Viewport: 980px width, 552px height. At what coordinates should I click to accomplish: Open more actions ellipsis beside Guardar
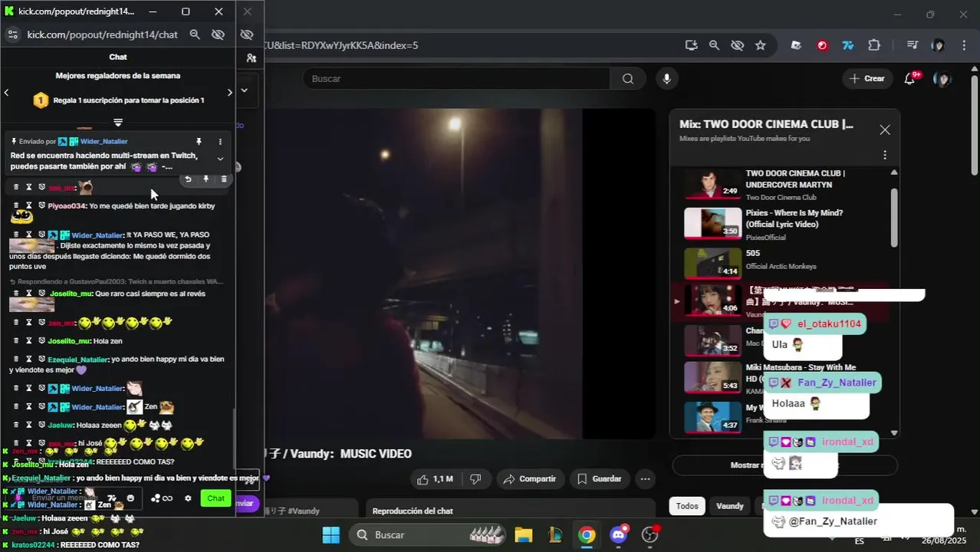click(646, 479)
